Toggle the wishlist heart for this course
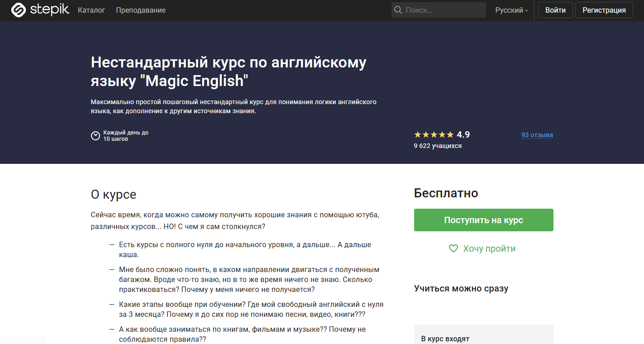 (453, 248)
